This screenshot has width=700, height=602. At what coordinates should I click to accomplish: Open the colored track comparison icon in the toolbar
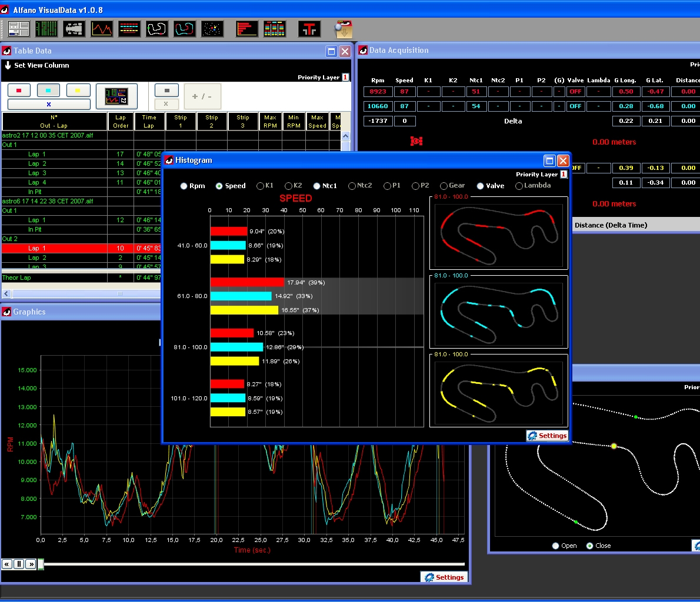(x=185, y=29)
